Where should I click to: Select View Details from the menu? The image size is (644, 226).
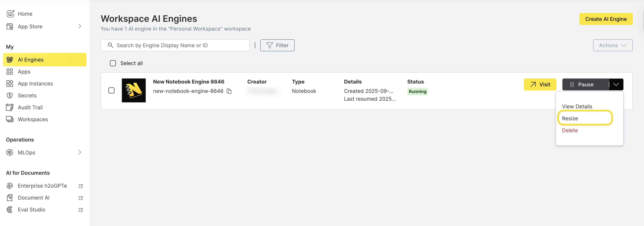coord(577,106)
